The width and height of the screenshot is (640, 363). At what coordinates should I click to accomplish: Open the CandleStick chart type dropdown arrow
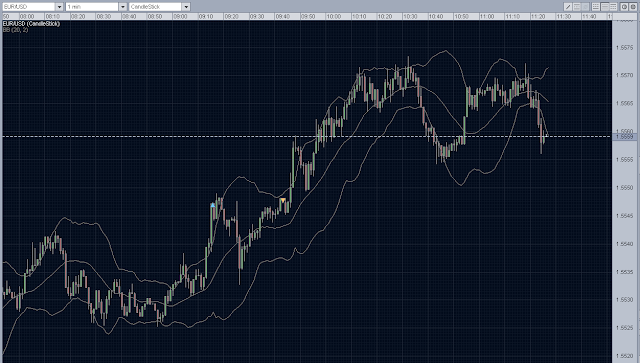tap(186, 7)
